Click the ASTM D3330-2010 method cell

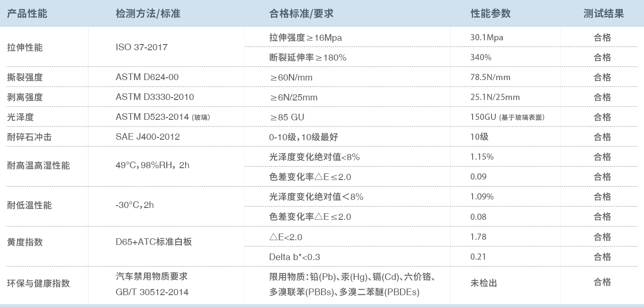point(155,97)
